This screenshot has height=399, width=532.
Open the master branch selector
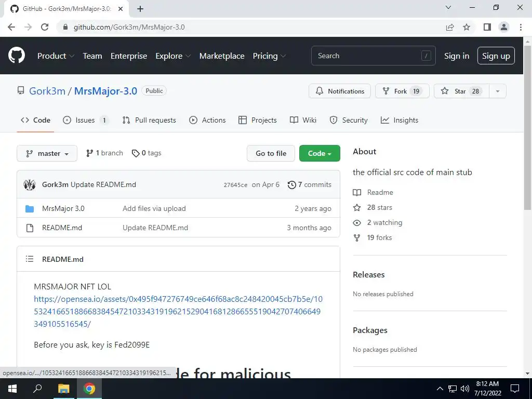pos(47,153)
